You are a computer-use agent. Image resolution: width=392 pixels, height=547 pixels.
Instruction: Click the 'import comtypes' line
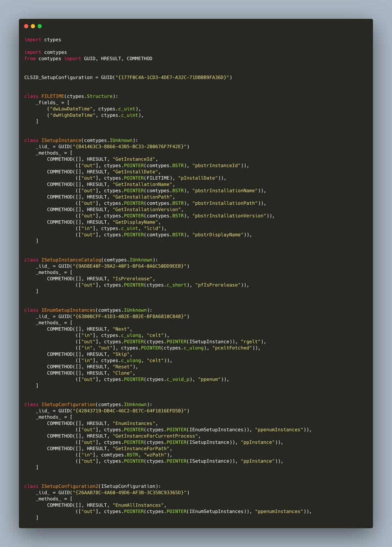(46, 52)
